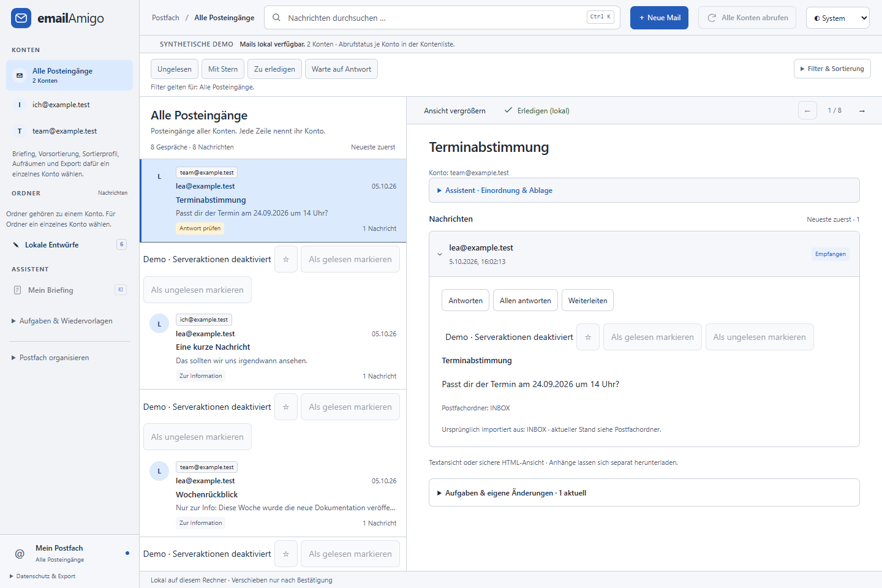Click the @ icon beside Mein Postfach
The height and width of the screenshot is (588, 882).
20,554
